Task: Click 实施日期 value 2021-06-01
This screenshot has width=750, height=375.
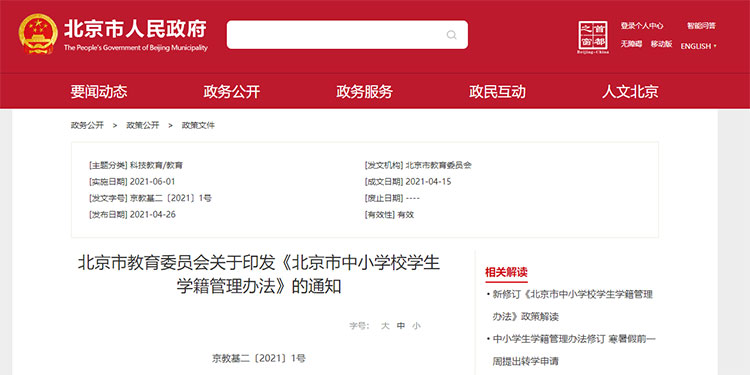Action: pyautogui.click(x=153, y=182)
